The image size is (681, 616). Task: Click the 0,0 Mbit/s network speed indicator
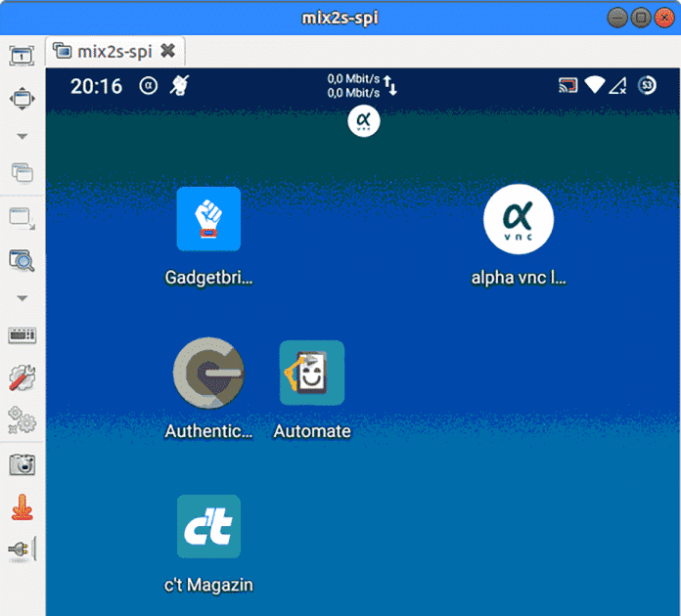tap(362, 85)
